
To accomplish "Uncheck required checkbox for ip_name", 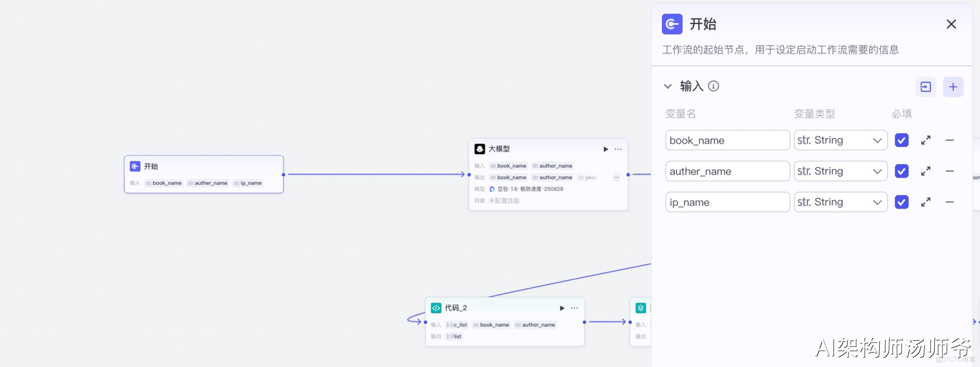I will coord(902,202).
